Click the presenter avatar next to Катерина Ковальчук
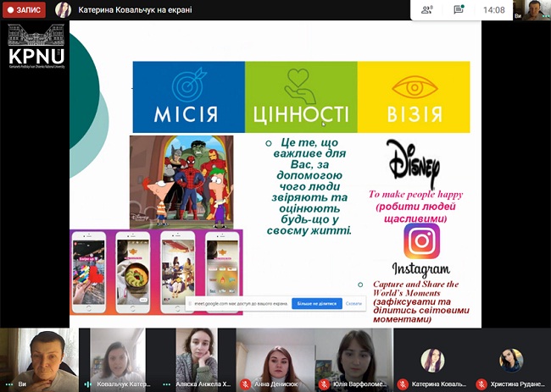Viewport: 551px width, 392px height. 63,10
